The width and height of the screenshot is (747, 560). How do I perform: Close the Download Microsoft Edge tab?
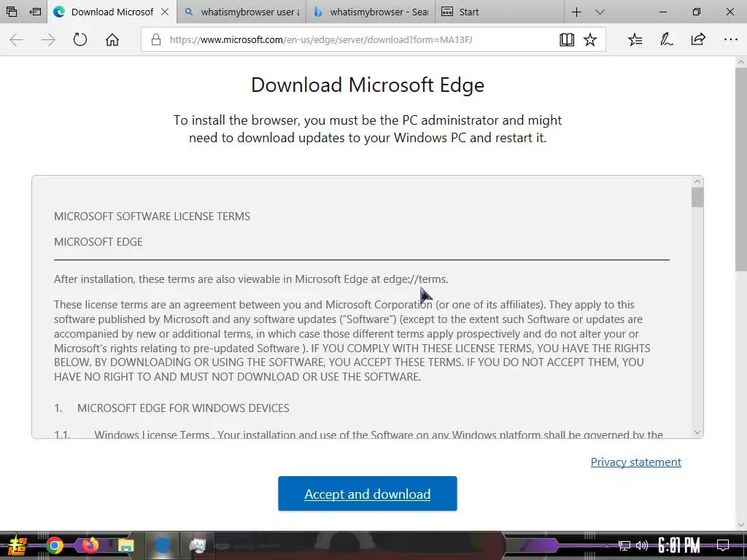coord(165,12)
